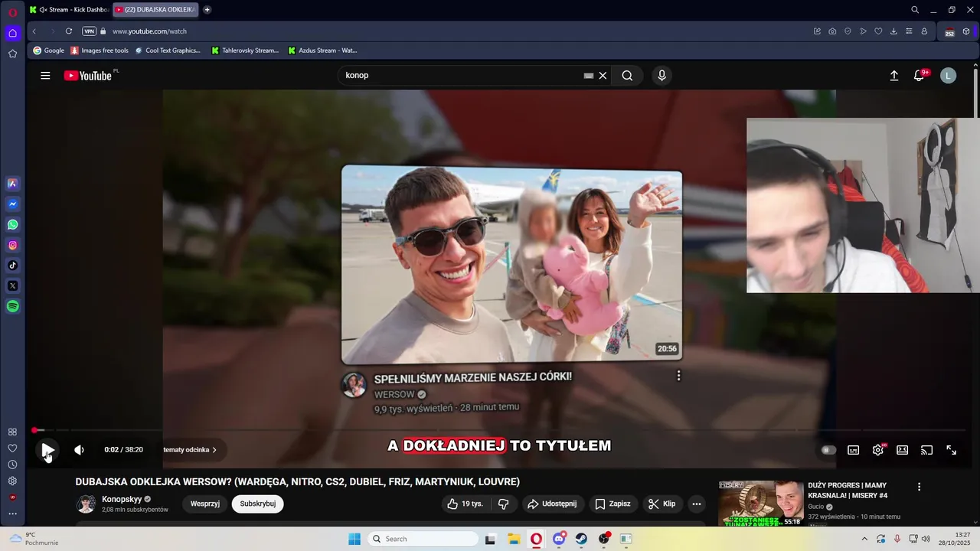
Task: Open Aria AI in Opera sidebar
Action: 12,184
